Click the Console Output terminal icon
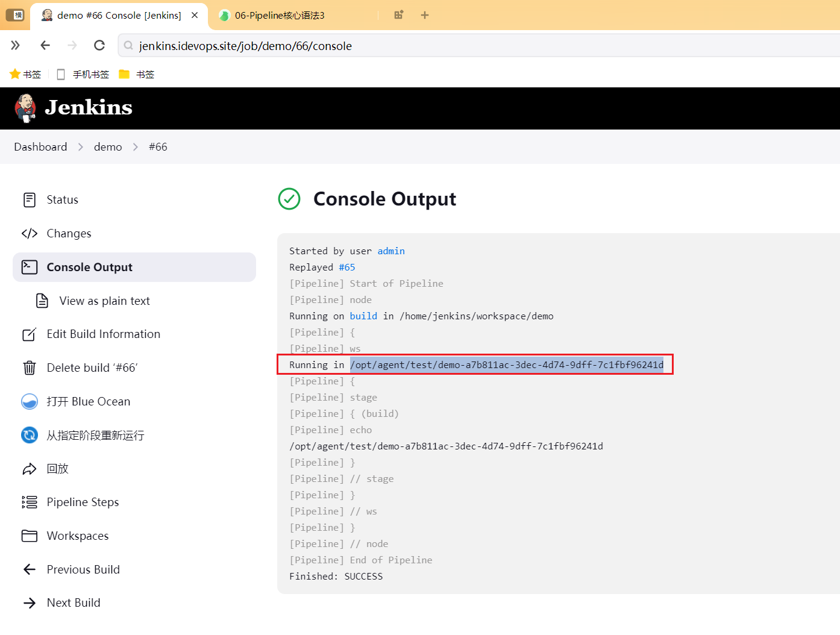The width and height of the screenshot is (840, 635). click(30, 267)
